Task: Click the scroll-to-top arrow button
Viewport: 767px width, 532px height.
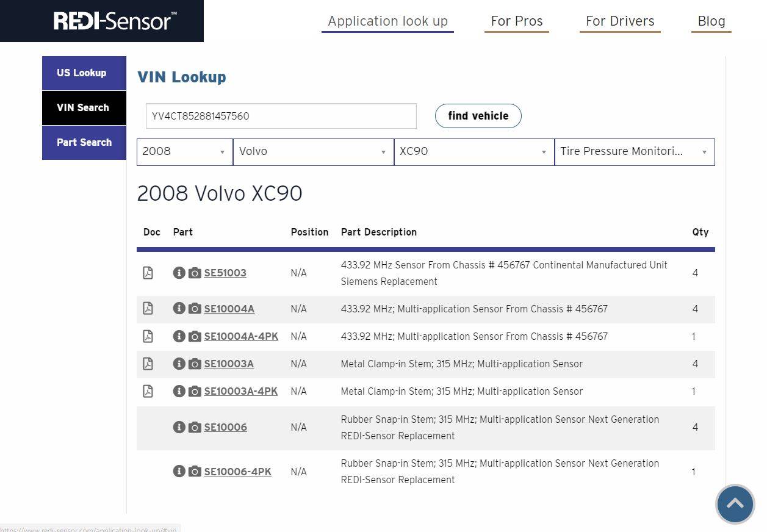Action: [735, 504]
